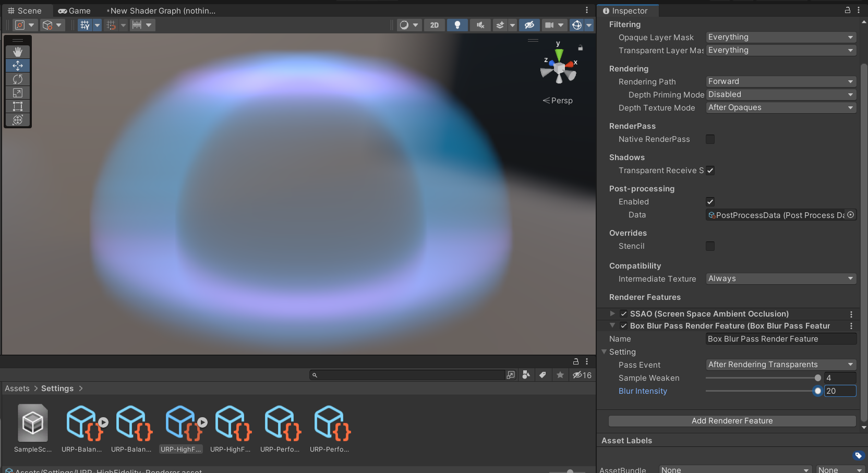Screen dimensions: 868x473
Task: Click the search by label tag icon
Action: point(543,375)
